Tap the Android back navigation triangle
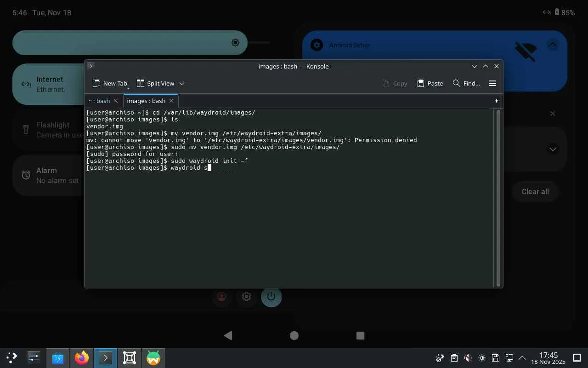588x368 pixels. pyautogui.click(x=228, y=336)
